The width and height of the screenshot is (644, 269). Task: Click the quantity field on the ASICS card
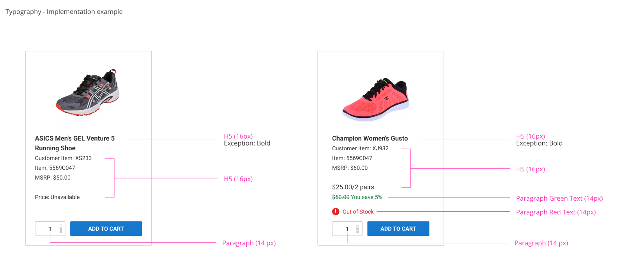[47, 229]
